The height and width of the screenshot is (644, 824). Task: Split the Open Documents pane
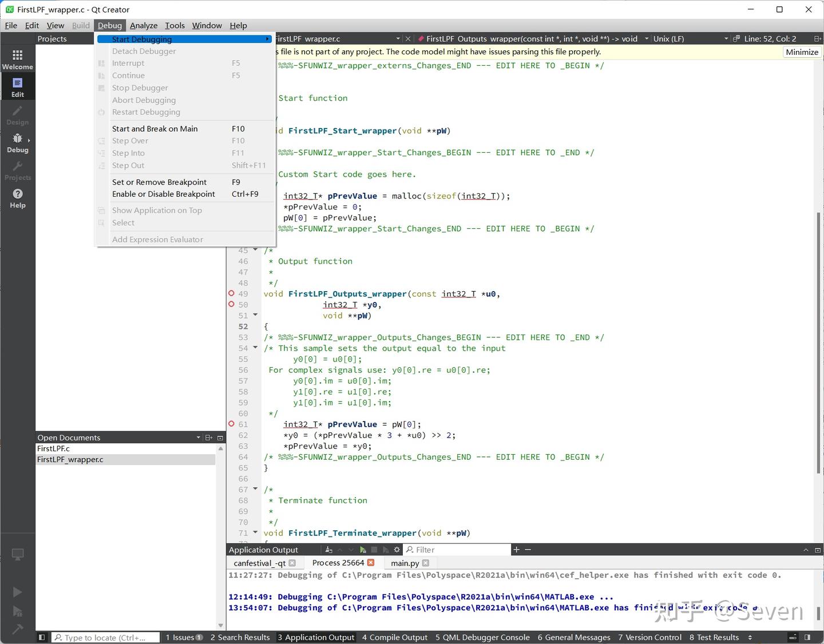pos(209,438)
